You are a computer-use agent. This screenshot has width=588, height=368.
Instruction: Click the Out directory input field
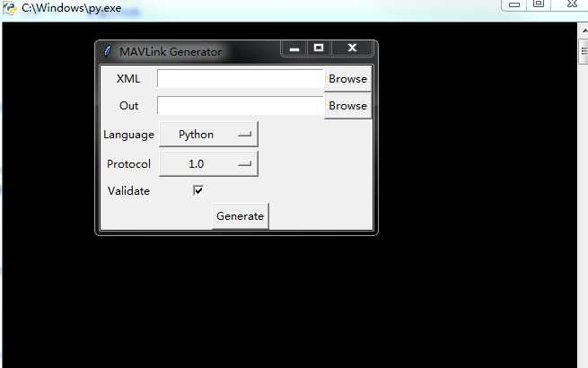[240, 106]
